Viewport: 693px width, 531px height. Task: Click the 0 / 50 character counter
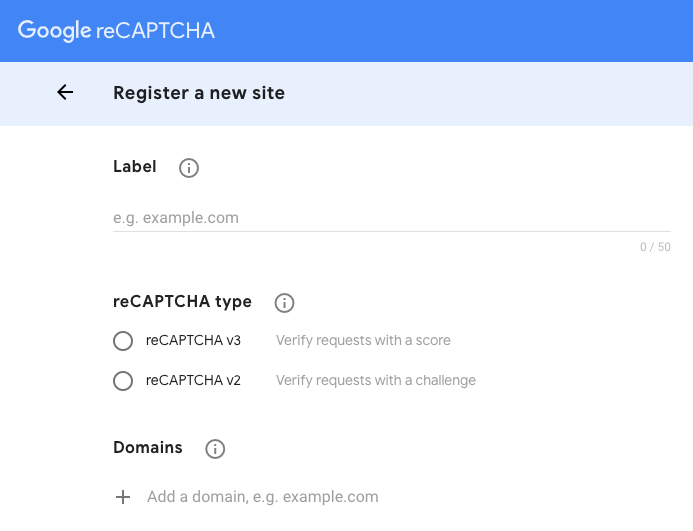point(655,247)
